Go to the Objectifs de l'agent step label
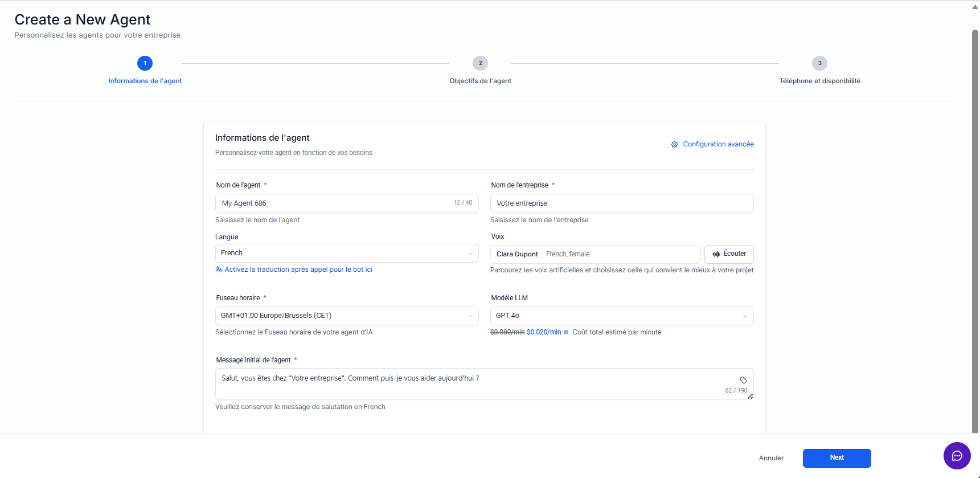 pyautogui.click(x=480, y=81)
